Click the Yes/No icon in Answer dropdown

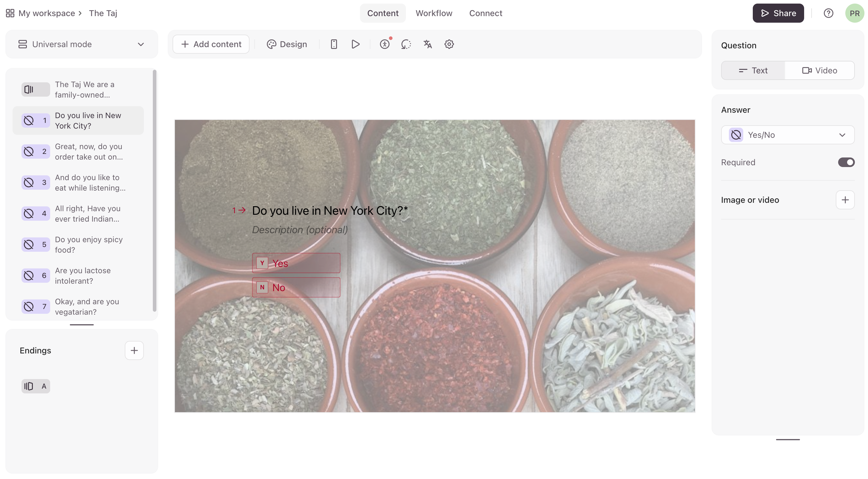(736, 135)
